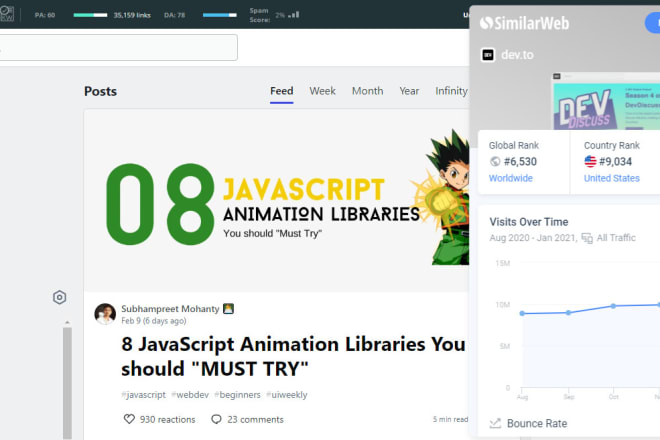660x440 pixels.
Task: Click the dev.to favicon in SimilarWeb panel
Action: (488, 55)
